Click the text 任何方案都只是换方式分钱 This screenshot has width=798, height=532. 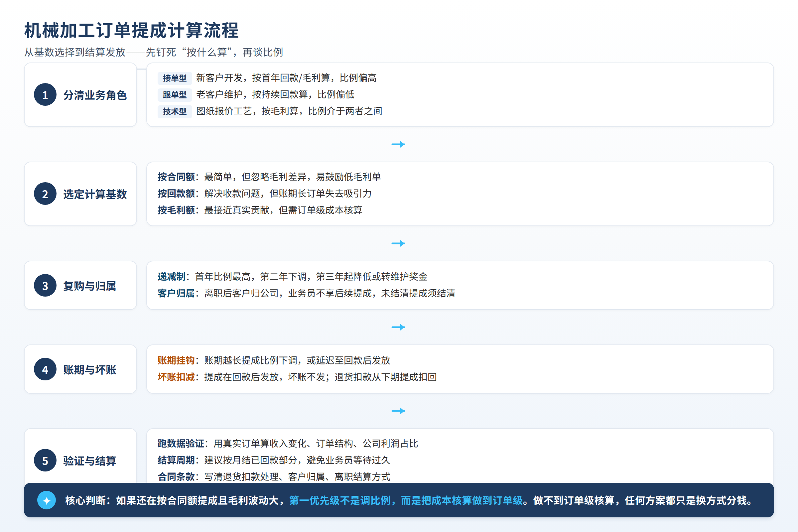point(686,500)
